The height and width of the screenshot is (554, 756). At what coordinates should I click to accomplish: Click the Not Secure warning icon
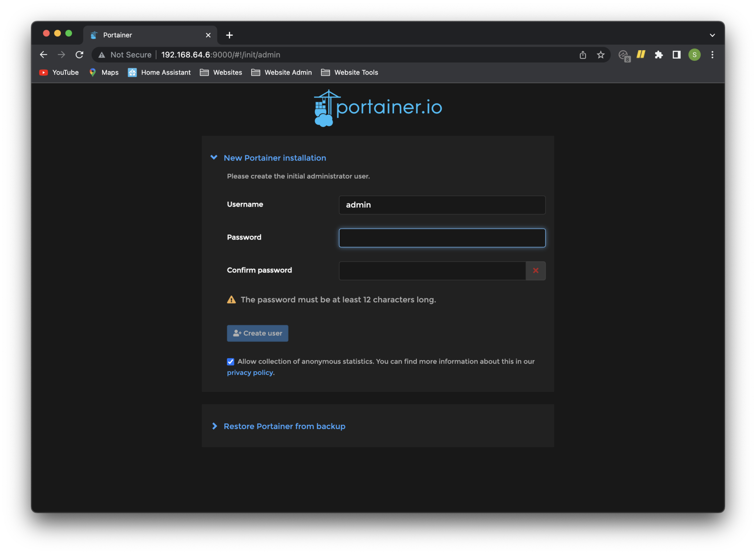click(x=101, y=55)
